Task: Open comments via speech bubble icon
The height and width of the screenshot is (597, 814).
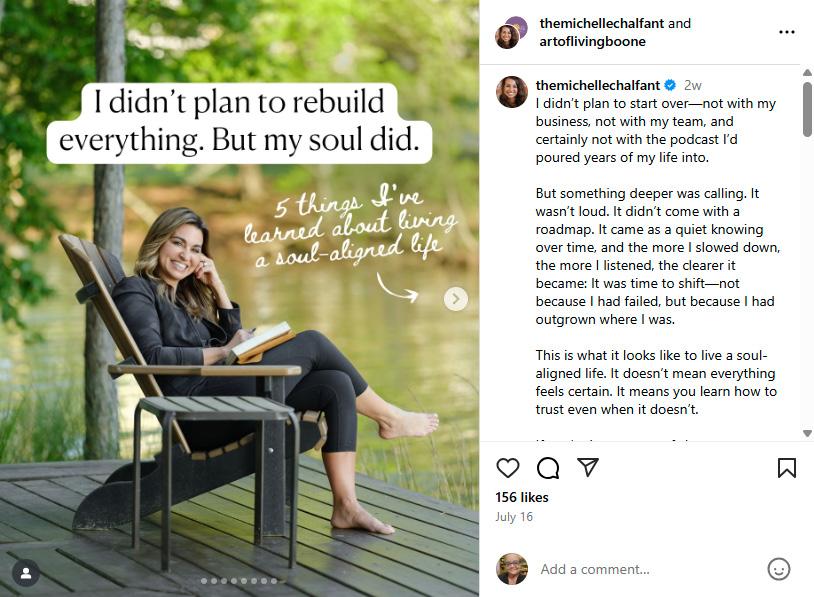Action: [x=548, y=468]
